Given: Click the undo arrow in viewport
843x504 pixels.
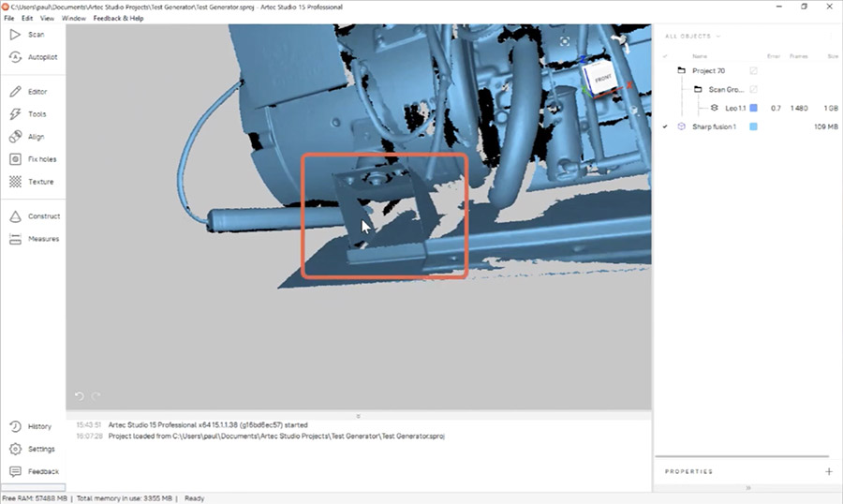Looking at the screenshot, I should click(80, 396).
